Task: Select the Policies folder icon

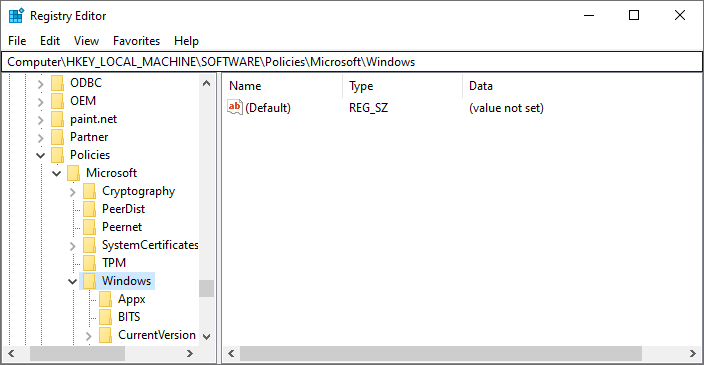Action: tap(57, 155)
